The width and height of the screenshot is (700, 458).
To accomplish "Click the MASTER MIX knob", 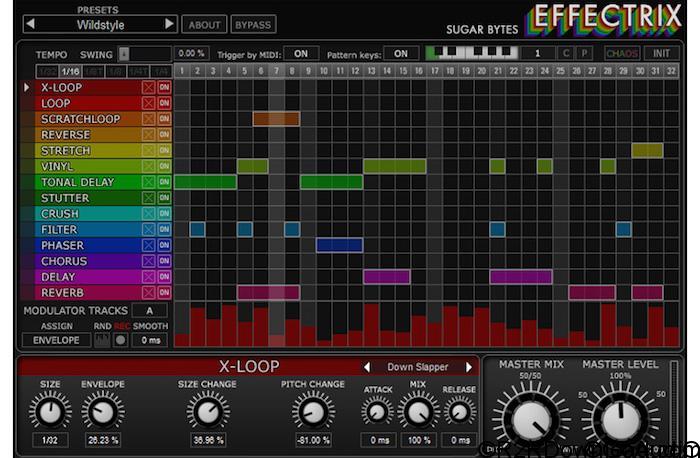I will coord(531,420).
